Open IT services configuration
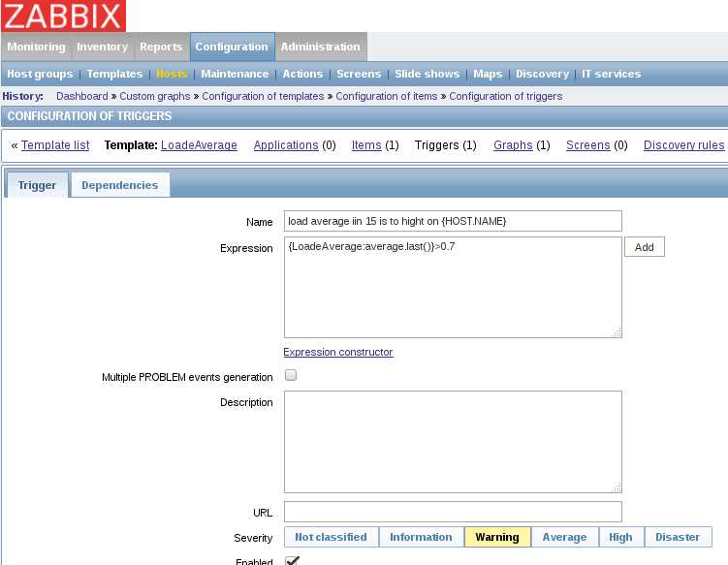728x565 pixels. [611, 74]
